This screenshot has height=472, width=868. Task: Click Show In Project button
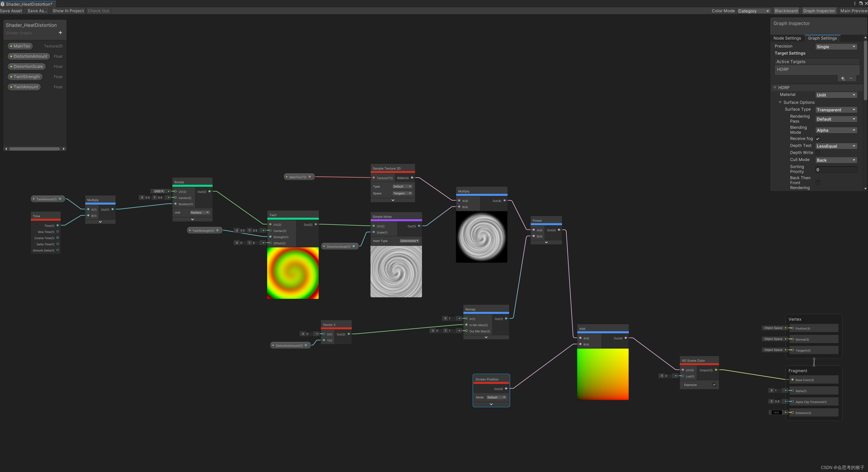[x=68, y=10]
